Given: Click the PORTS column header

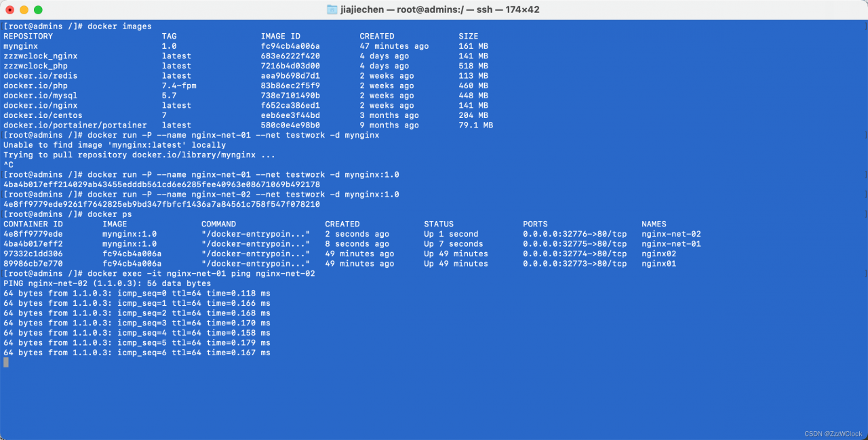Looking at the screenshot, I should click(x=536, y=224).
